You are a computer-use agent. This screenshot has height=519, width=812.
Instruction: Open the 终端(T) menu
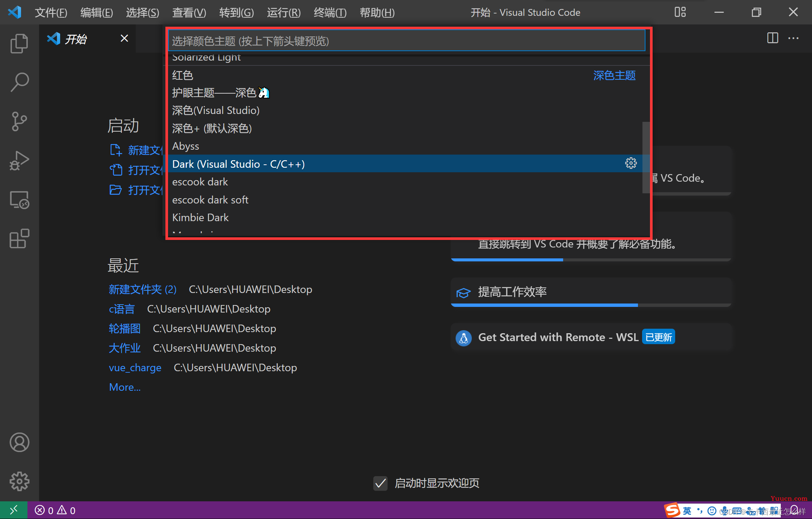click(330, 12)
